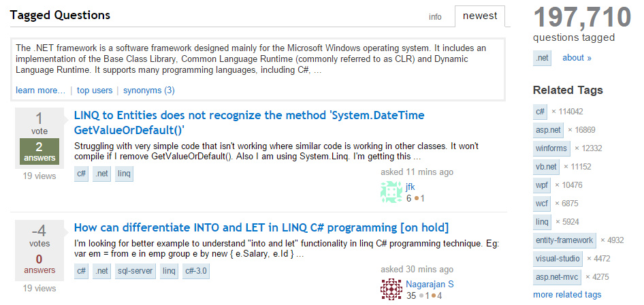The image size is (644, 305).
Task: Open the visual-studio related tag
Action: (558, 259)
